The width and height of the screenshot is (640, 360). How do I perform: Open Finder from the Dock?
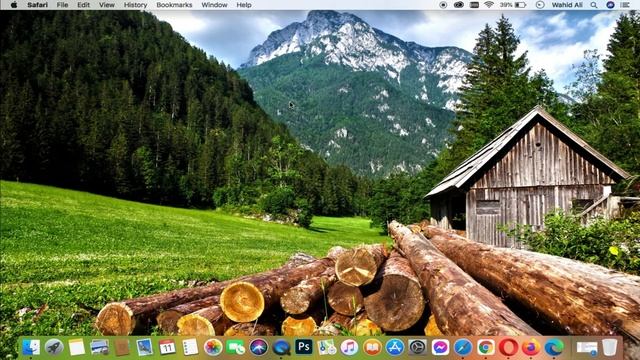(31, 347)
